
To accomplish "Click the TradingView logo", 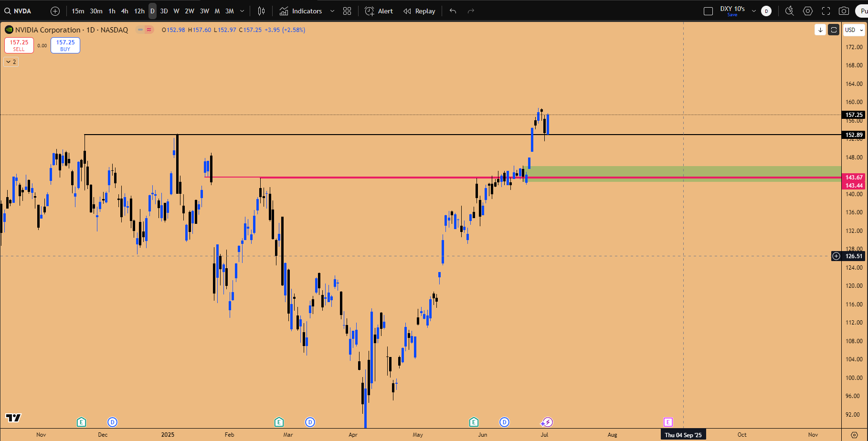I will pyautogui.click(x=13, y=418).
